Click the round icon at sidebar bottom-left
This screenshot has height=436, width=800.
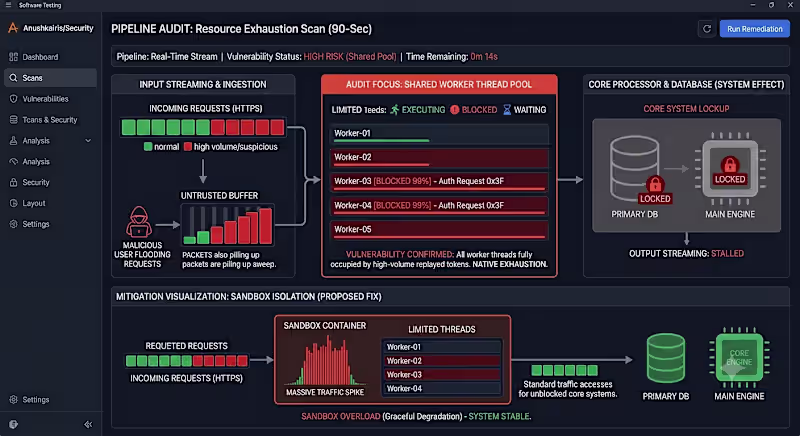point(13,424)
